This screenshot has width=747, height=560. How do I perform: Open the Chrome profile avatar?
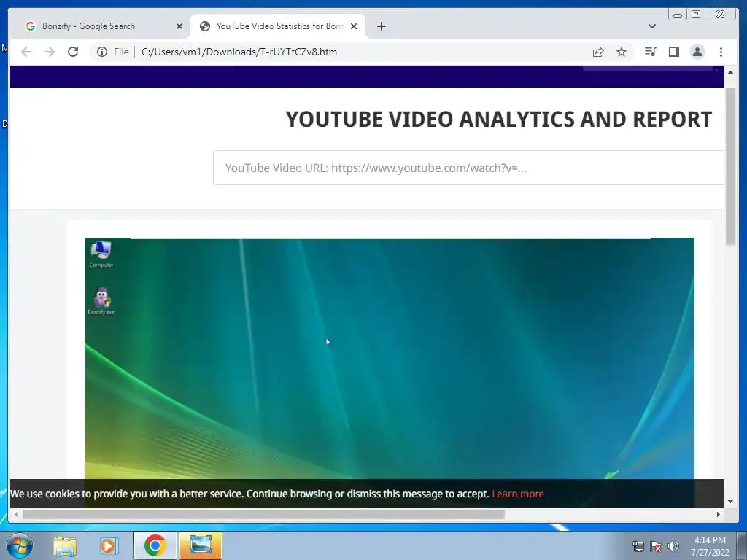coord(697,52)
